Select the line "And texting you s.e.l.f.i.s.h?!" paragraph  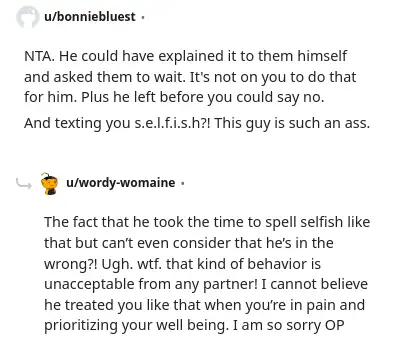[197, 123]
